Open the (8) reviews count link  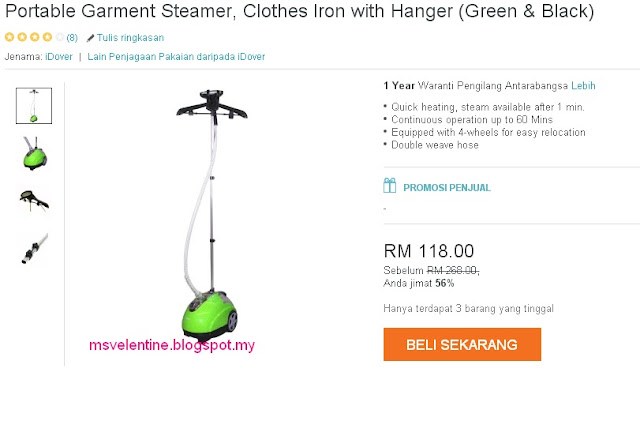point(72,38)
